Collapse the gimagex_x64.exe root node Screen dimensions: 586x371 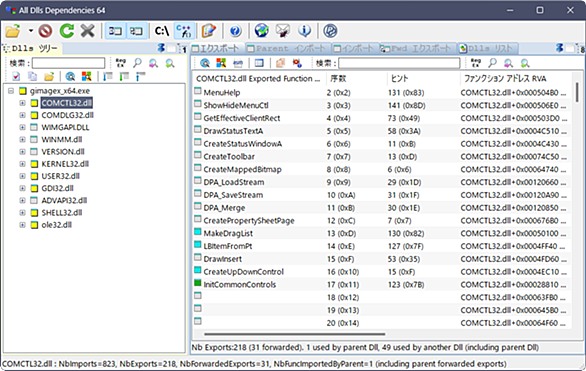(x=11, y=91)
